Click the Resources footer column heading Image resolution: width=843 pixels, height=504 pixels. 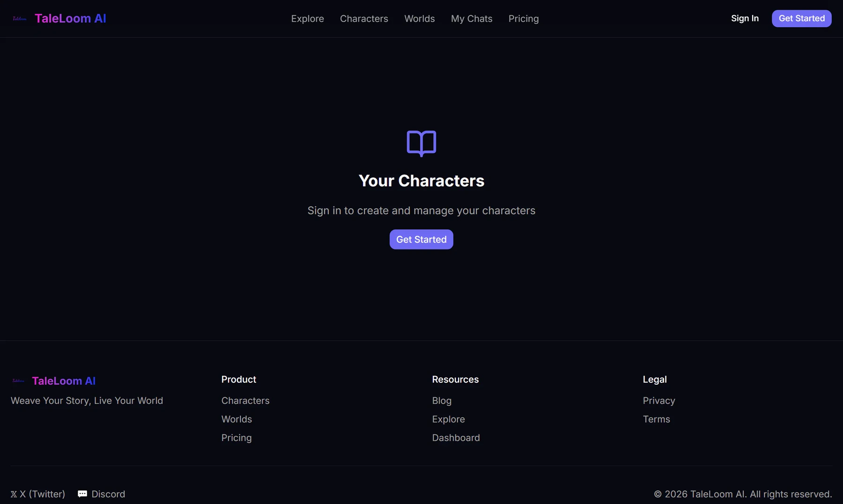[455, 380]
